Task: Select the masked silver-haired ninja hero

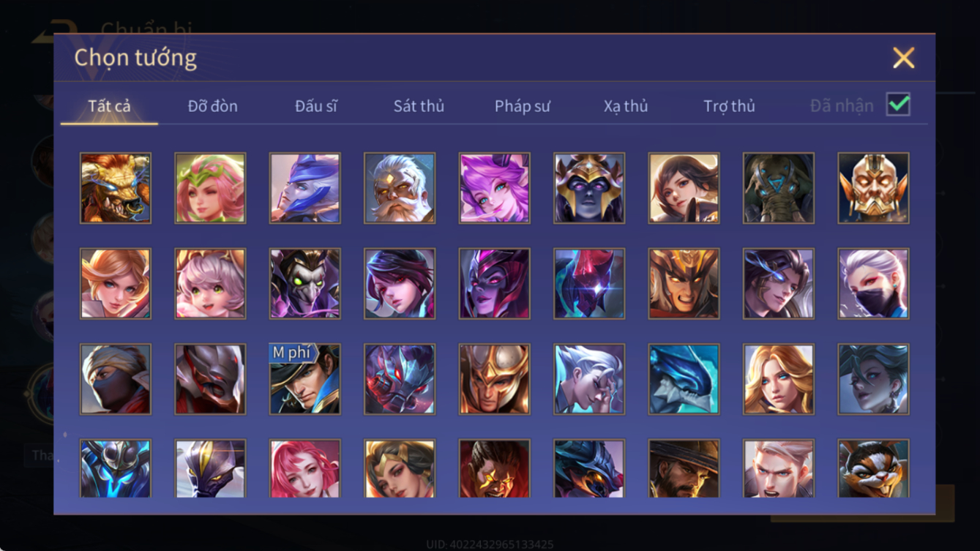Action: (873, 283)
